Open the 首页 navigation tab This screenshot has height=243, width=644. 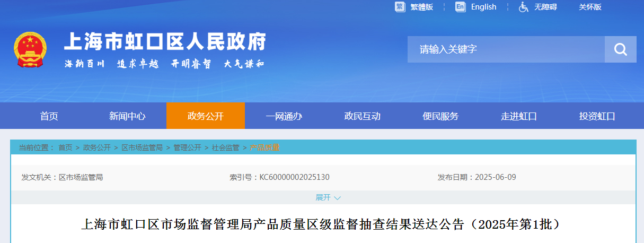tap(49, 116)
